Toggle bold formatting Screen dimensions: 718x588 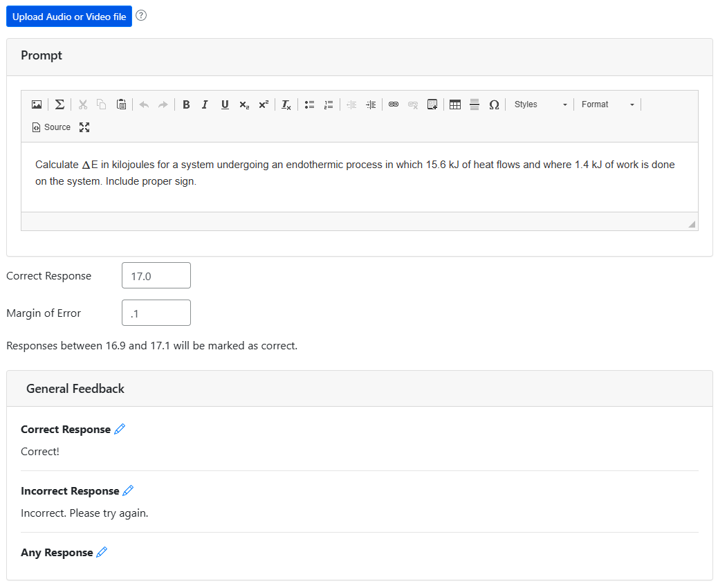click(186, 104)
